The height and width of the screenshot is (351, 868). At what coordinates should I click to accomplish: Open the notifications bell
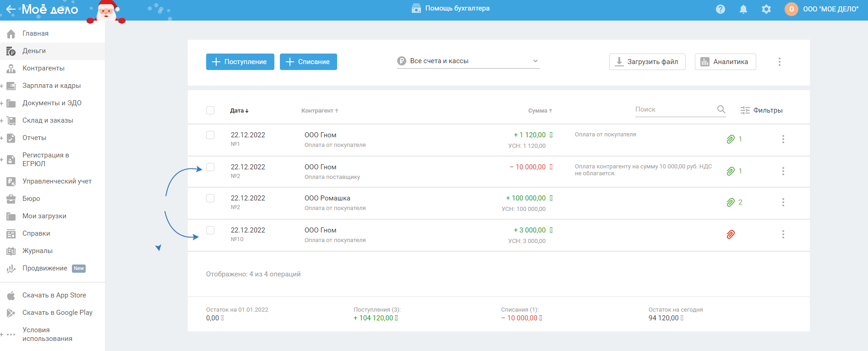pyautogui.click(x=743, y=9)
